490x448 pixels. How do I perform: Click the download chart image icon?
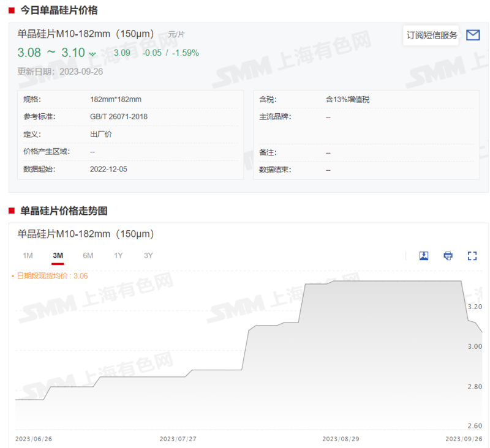tap(424, 256)
